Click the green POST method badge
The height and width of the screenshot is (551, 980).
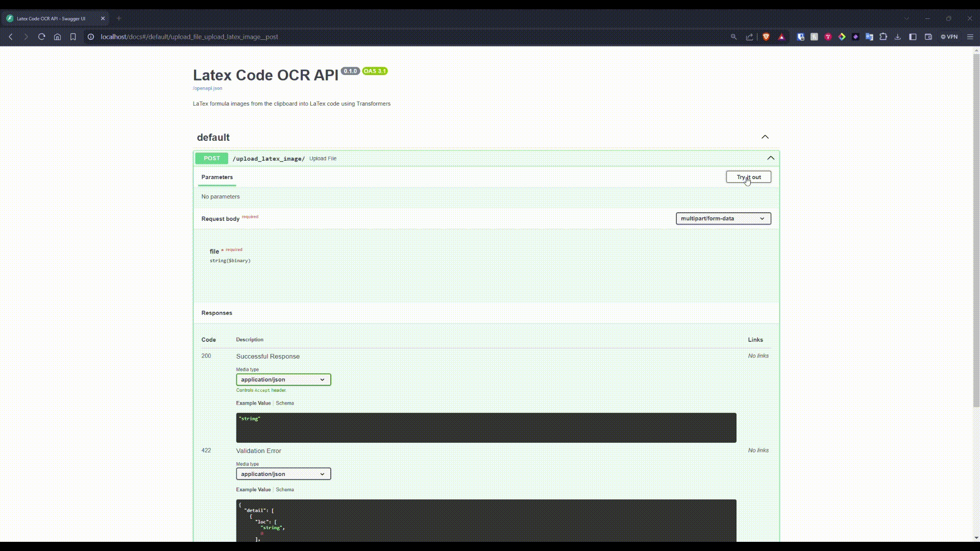pos(212,158)
